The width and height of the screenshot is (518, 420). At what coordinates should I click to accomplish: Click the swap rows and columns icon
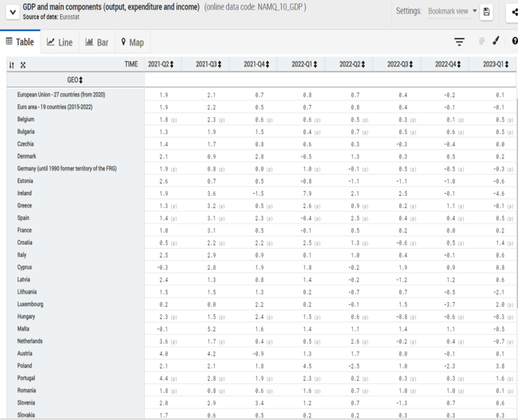[12, 65]
